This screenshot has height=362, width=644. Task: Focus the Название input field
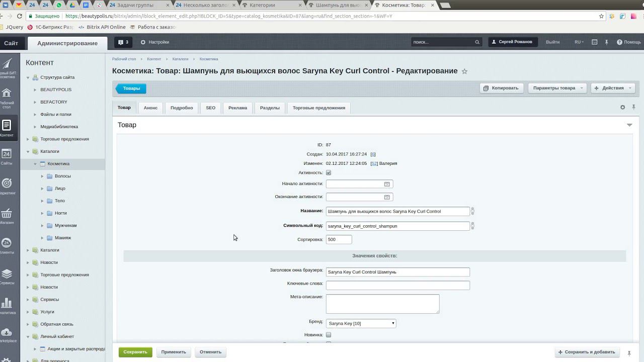pyautogui.click(x=397, y=211)
